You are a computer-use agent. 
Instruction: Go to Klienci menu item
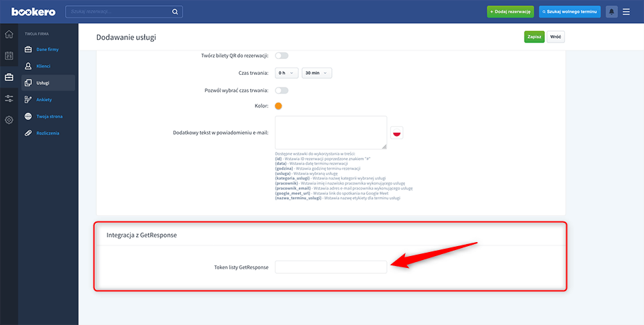coord(44,66)
